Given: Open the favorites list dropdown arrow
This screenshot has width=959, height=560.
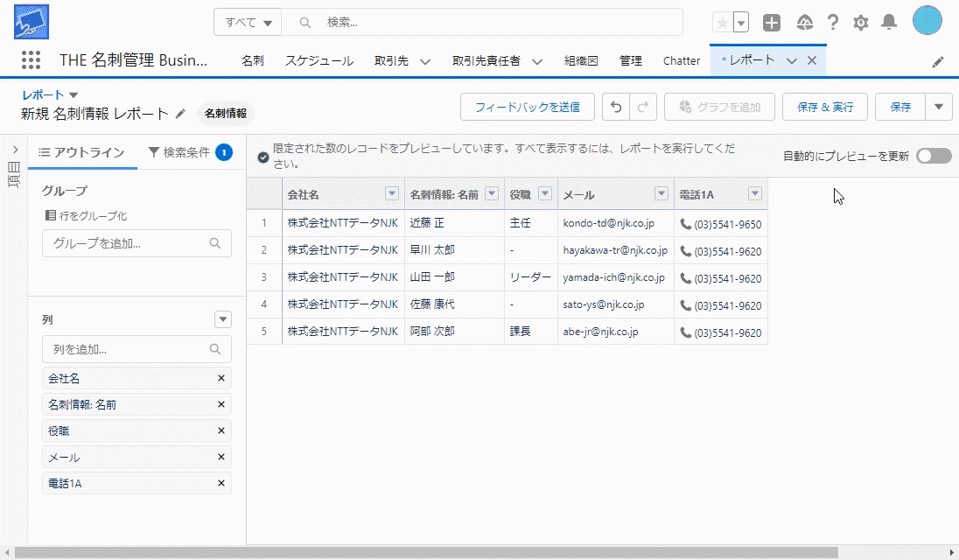Looking at the screenshot, I should 740,23.
